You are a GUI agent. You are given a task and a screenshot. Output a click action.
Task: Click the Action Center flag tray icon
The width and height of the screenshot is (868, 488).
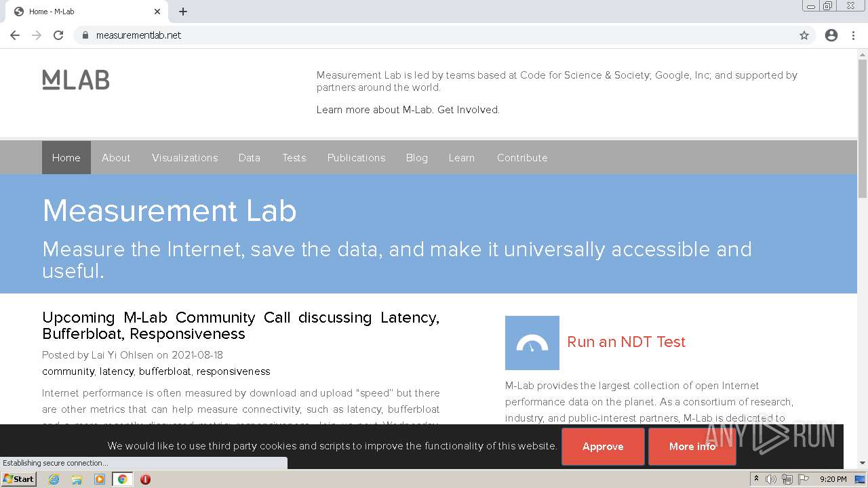point(804,479)
